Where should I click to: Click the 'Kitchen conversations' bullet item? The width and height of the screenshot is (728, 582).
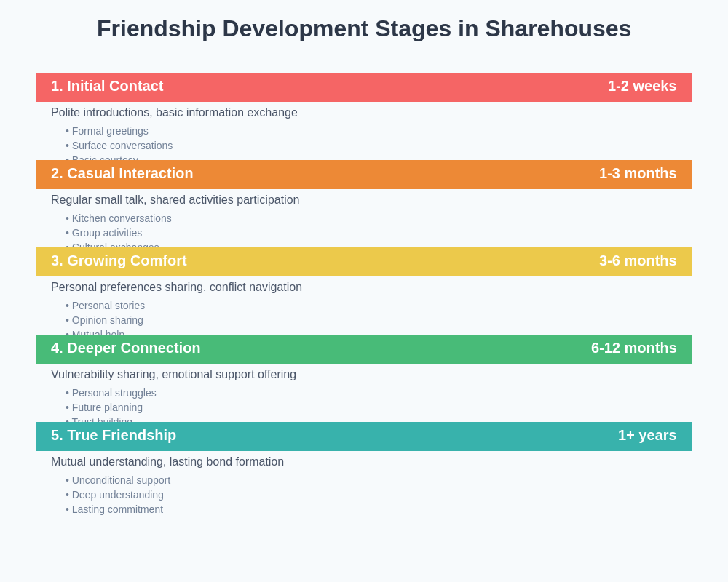tap(121, 218)
